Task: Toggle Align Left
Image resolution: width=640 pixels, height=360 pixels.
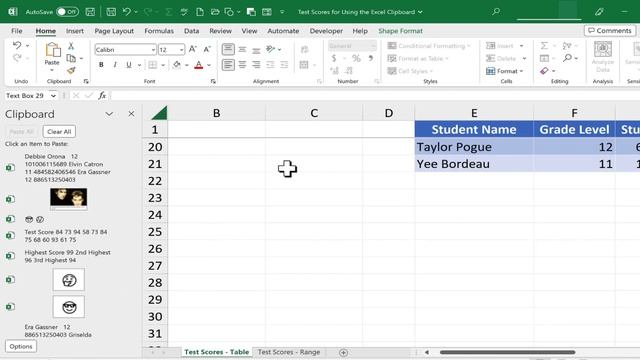Action: [228, 64]
